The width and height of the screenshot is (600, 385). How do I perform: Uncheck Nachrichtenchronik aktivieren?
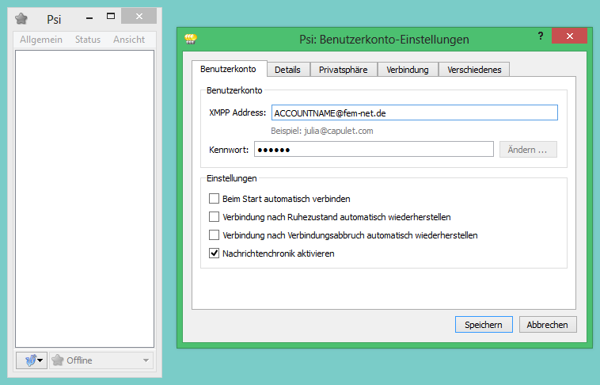(214, 253)
